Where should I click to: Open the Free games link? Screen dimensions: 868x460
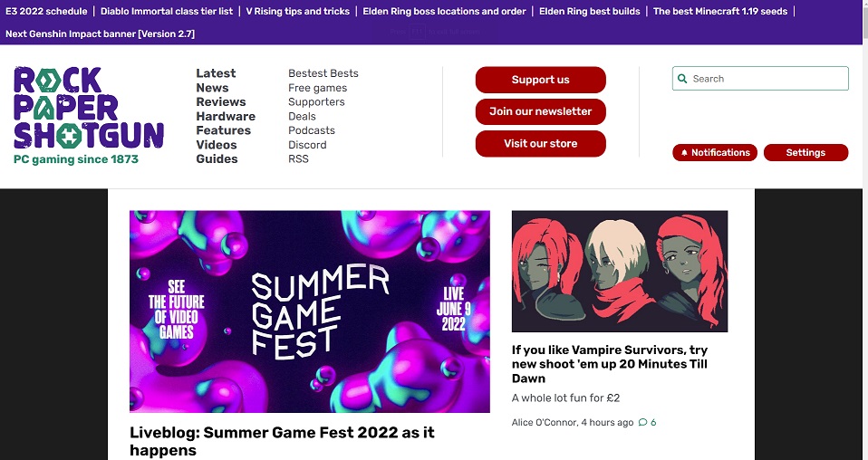tap(317, 88)
